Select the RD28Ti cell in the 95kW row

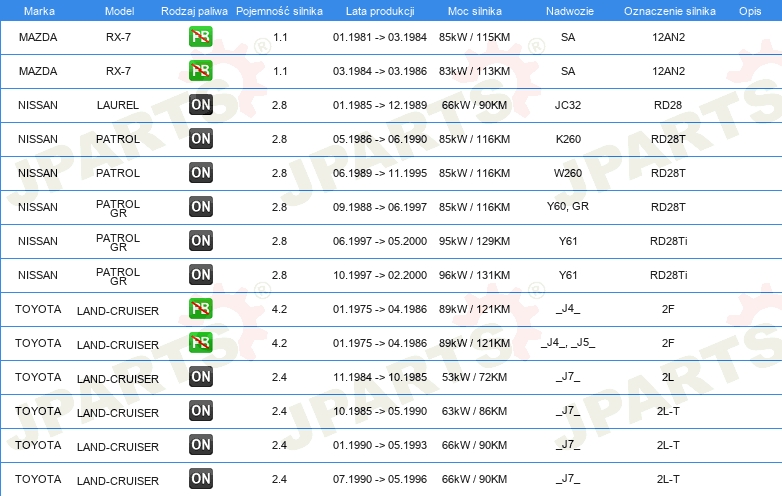click(x=668, y=241)
